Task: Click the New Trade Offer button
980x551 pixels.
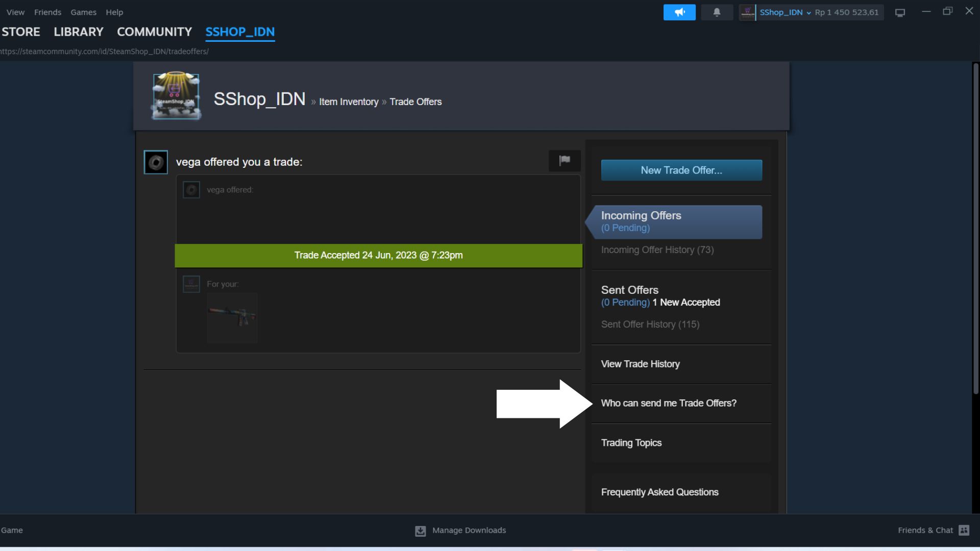Action: pyautogui.click(x=681, y=170)
